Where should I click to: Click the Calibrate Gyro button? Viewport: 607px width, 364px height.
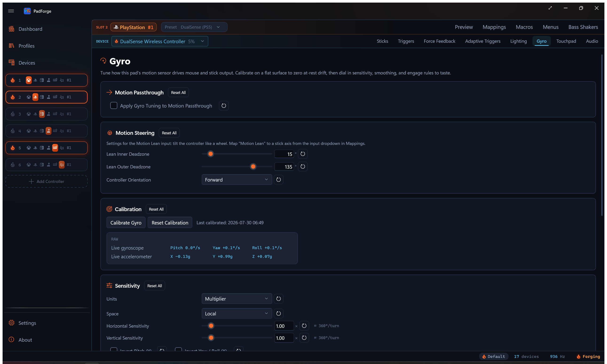point(126,223)
